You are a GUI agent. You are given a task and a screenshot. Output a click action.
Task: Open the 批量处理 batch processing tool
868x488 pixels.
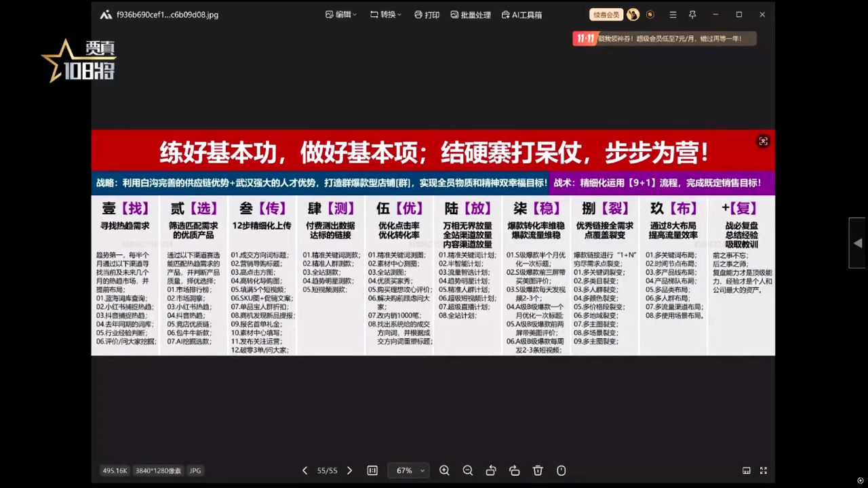[x=470, y=14]
